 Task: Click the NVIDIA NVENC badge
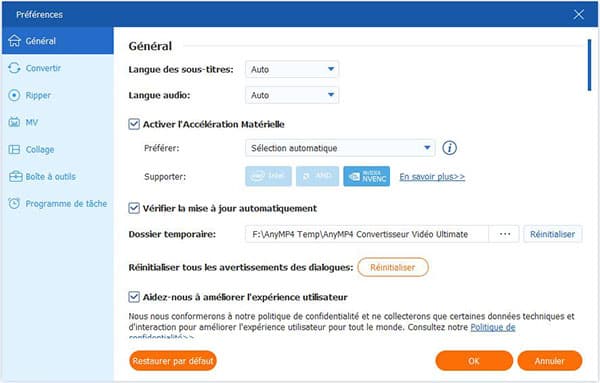click(x=367, y=176)
